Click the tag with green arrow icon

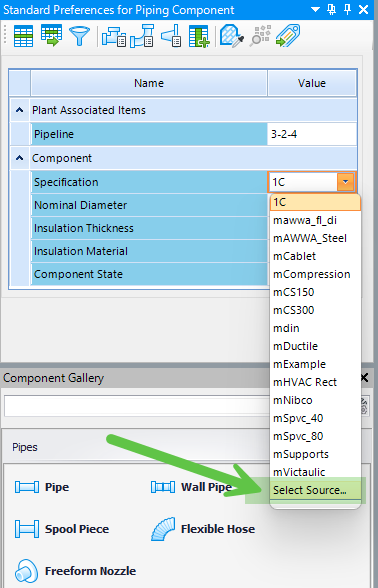(288, 36)
